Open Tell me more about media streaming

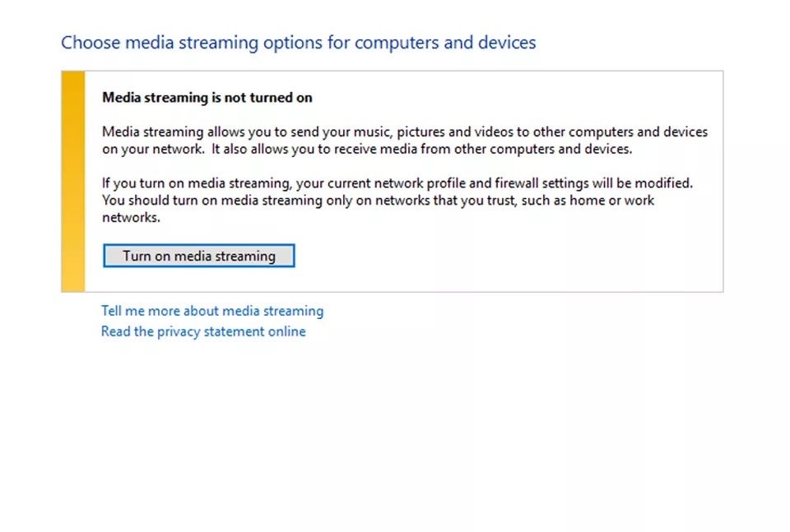click(212, 311)
